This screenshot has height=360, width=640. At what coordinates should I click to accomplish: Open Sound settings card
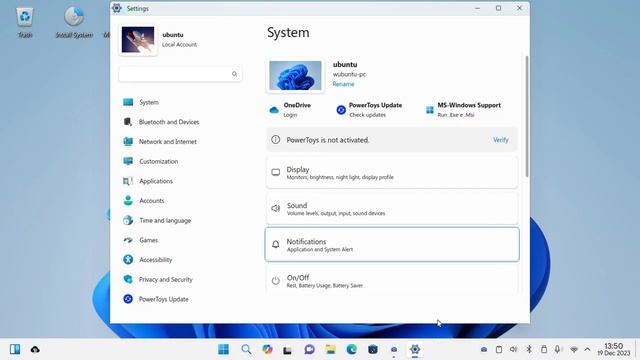coord(392,209)
